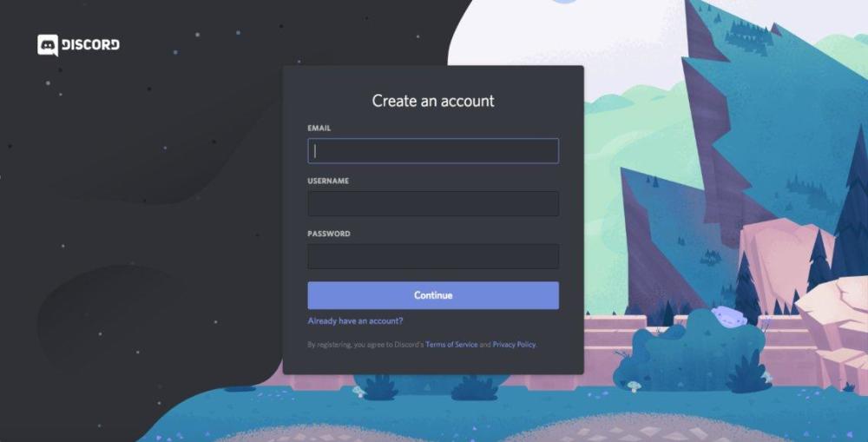This screenshot has height=442, width=868.
Task: Focus the Email input field
Action: (433, 150)
